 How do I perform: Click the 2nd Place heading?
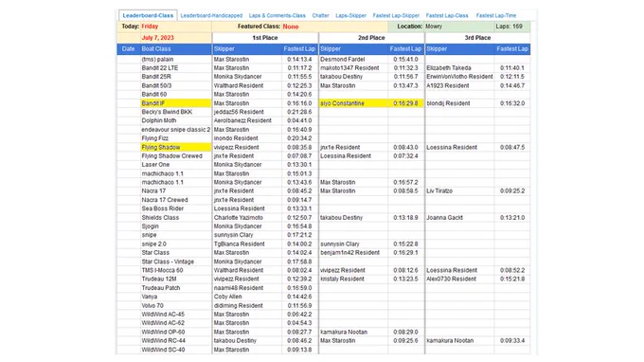point(371,38)
